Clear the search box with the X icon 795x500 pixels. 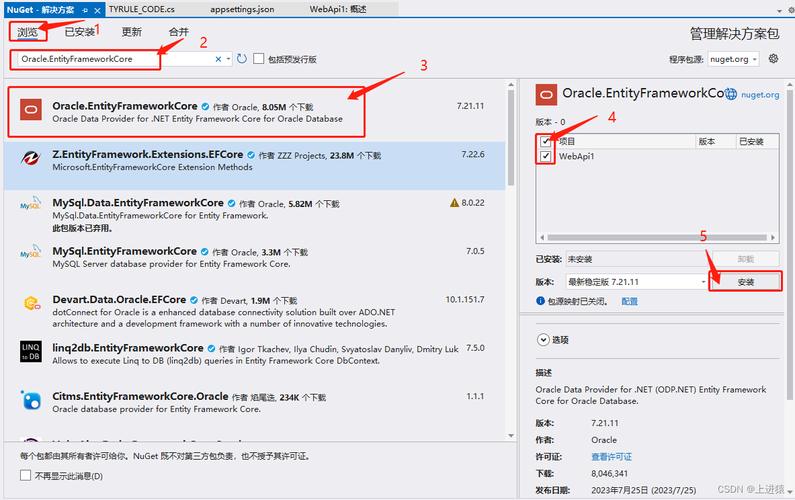coord(218,59)
